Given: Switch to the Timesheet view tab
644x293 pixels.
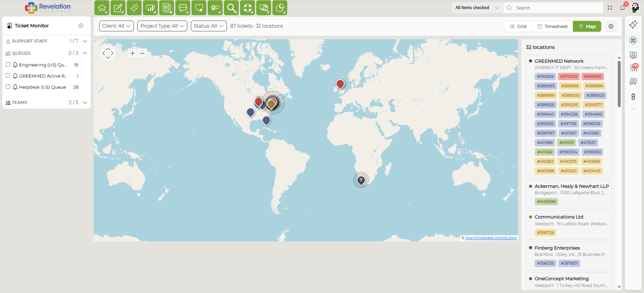Looking at the screenshot, I should tap(552, 26).
